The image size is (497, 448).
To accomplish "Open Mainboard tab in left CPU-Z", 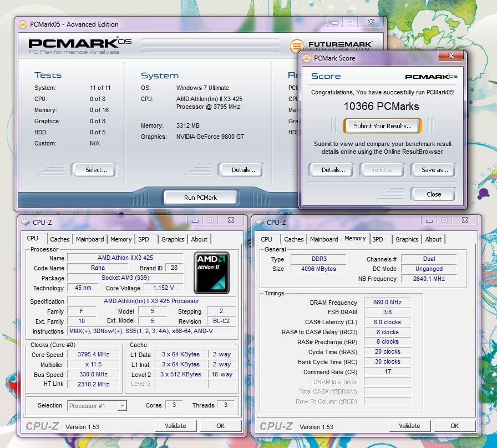I will click(x=90, y=239).
